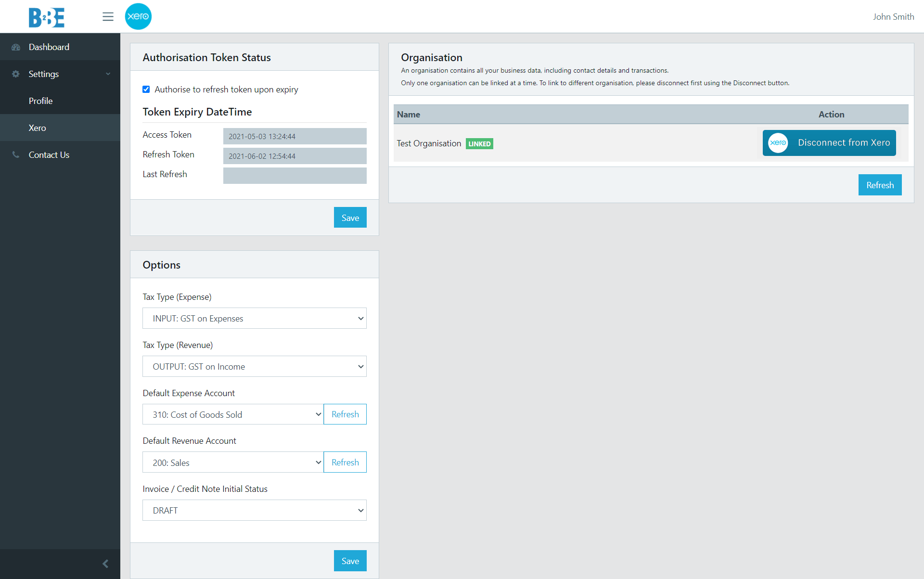Collapse sidebar with bottom arrow icon

click(105, 564)
